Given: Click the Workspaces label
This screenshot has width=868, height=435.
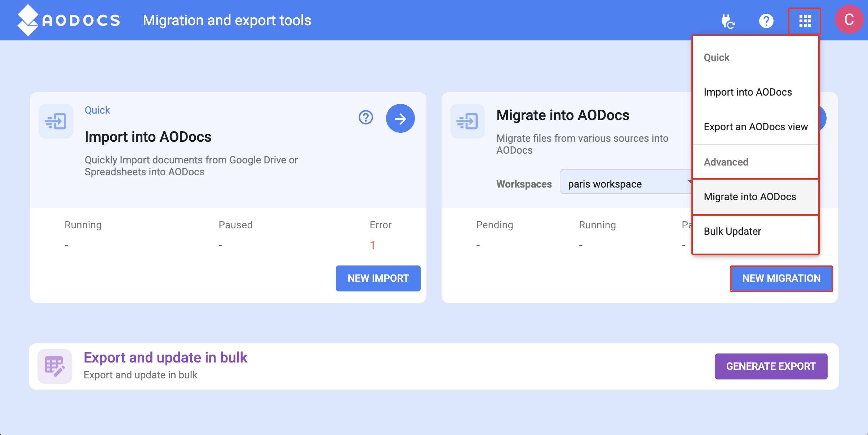Looking at the screenshot, I should pos(524,184).
